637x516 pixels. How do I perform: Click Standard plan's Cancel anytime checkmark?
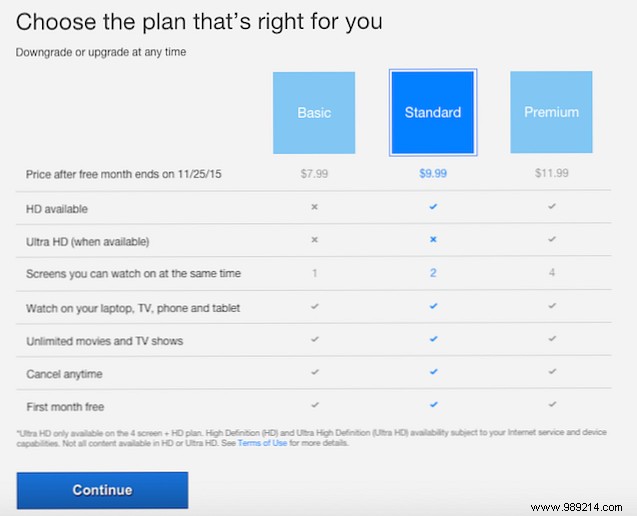(x=432, y=372)
